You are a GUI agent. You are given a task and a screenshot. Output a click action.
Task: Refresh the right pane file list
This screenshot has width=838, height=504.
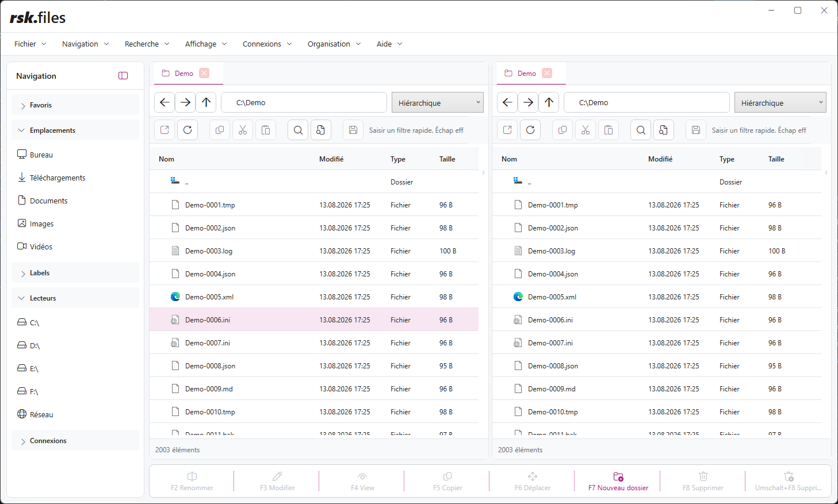click(x=530, y=130)
